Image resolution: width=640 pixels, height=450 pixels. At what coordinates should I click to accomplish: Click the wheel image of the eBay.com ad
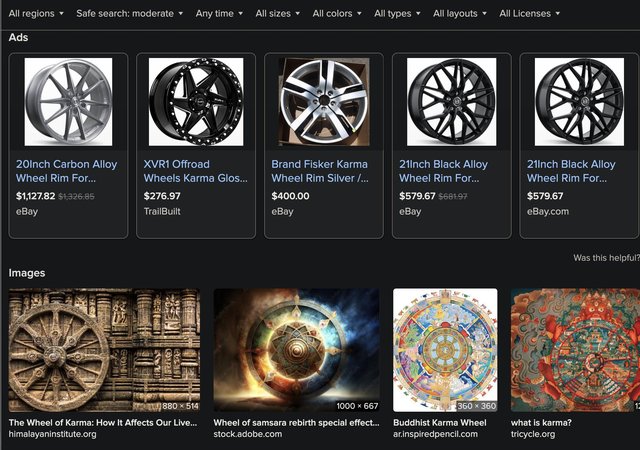(579, 102)
